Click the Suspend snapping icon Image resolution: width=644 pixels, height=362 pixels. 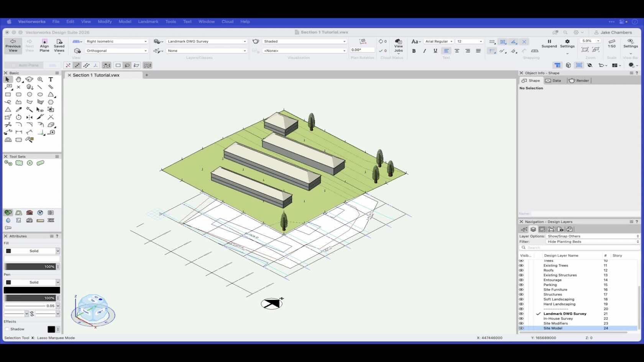tap(549, 43)
